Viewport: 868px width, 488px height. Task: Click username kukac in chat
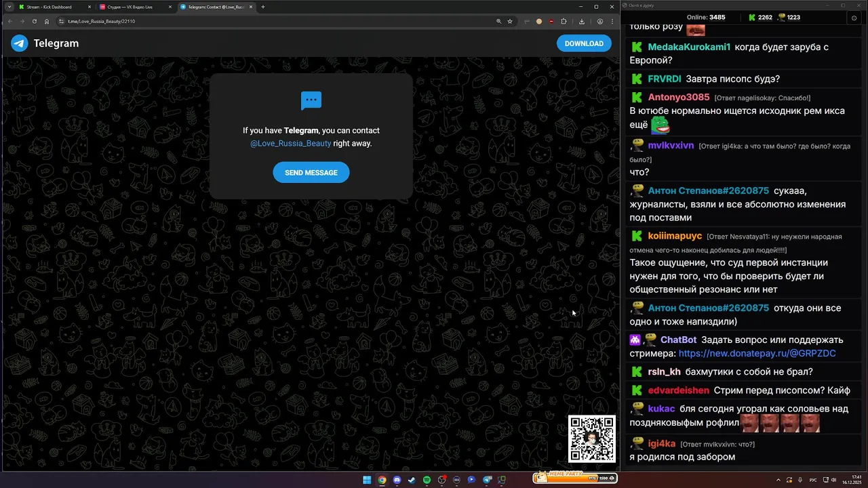click(x=661, y=409)
